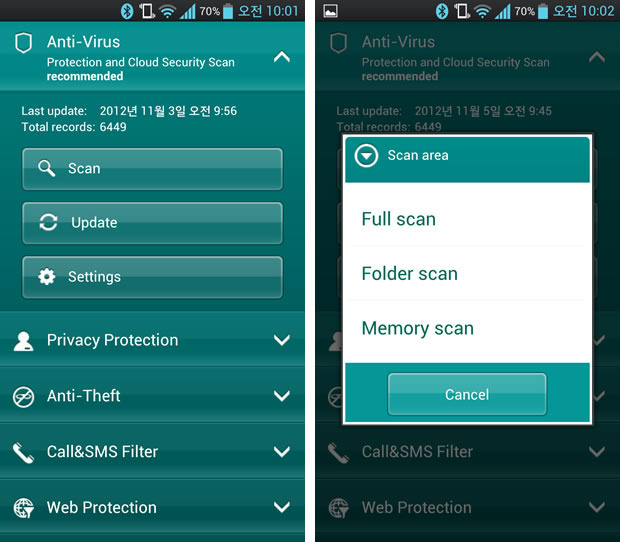
Task: Click the magnifying glass Scan icon
Action: pos(47,169)
